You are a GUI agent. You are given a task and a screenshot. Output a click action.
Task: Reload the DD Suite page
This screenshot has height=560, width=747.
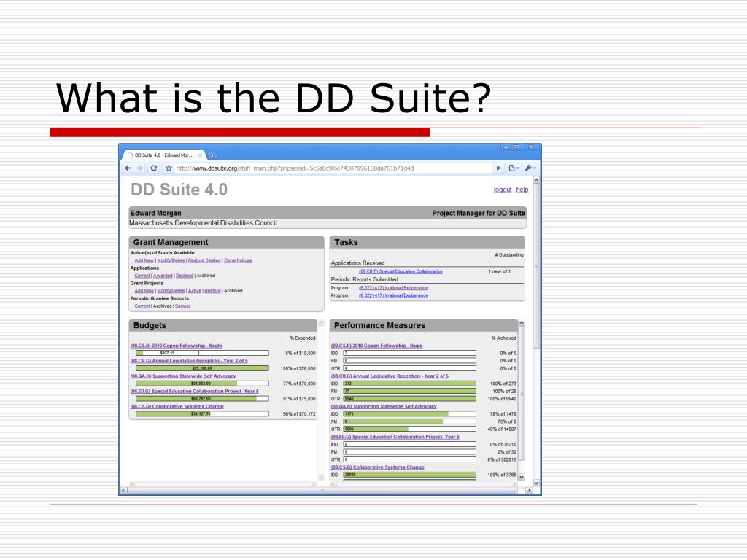(153, 168)
